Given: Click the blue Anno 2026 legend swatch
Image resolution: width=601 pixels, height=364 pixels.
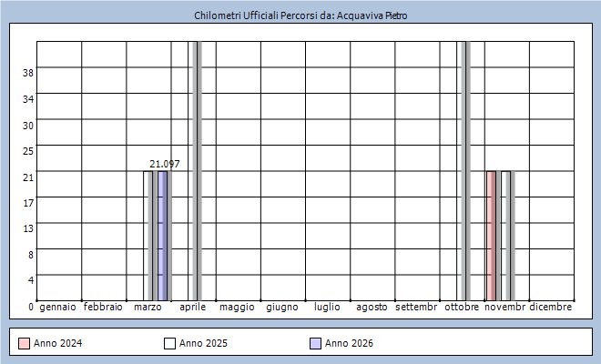Looking at the screenshot, I should click(x=315, y=343).
